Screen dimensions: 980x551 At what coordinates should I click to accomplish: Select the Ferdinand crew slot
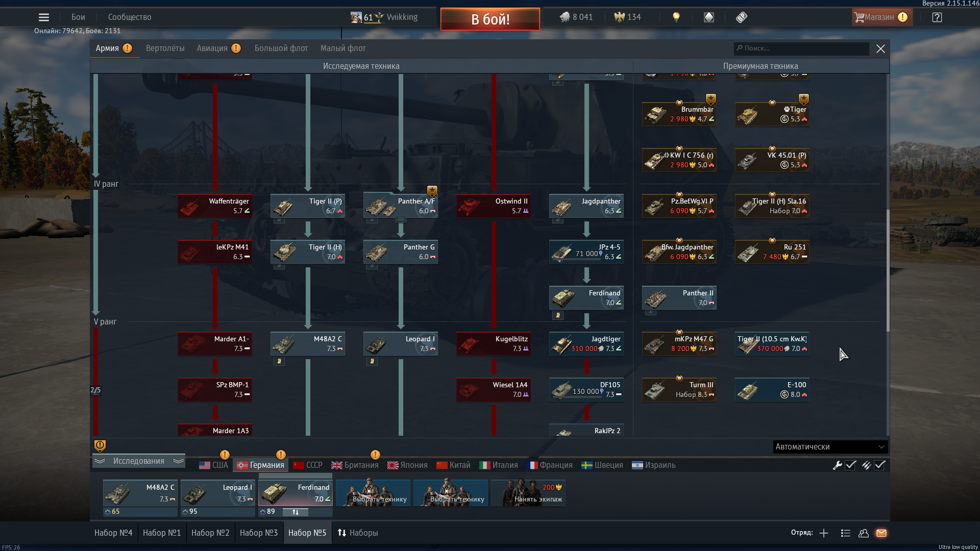click(296, 493)
